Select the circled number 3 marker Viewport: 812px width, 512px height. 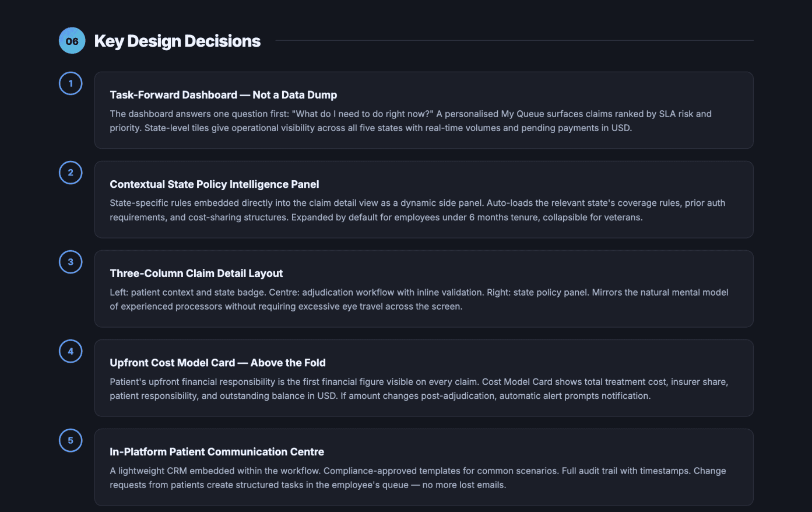pos(71,262)
